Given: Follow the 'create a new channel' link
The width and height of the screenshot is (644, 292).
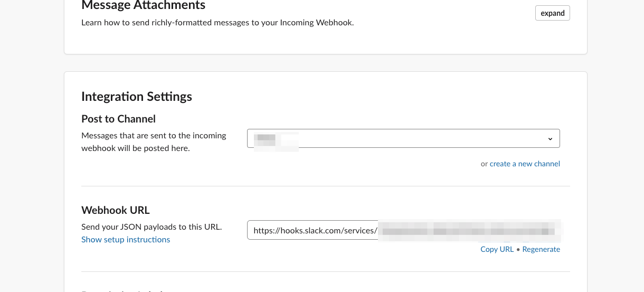Looking at the screenshot, I should coord(525,164).
